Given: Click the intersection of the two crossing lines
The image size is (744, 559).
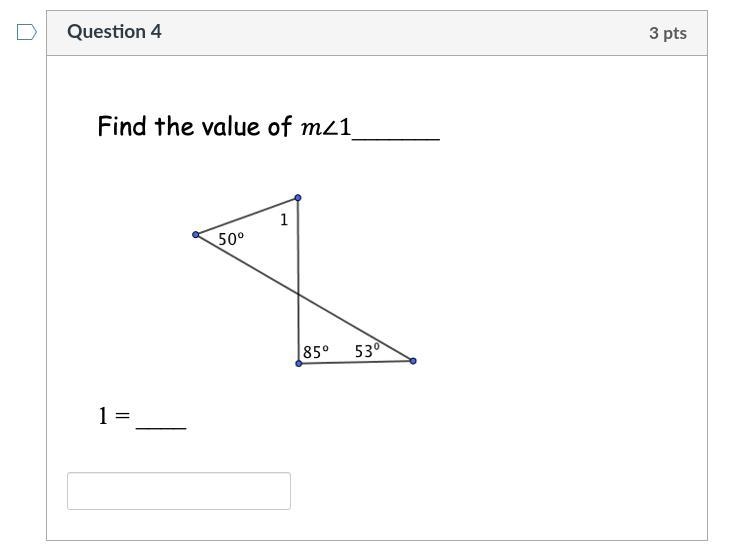Looking at the screenshot, I should click(298, 295).
